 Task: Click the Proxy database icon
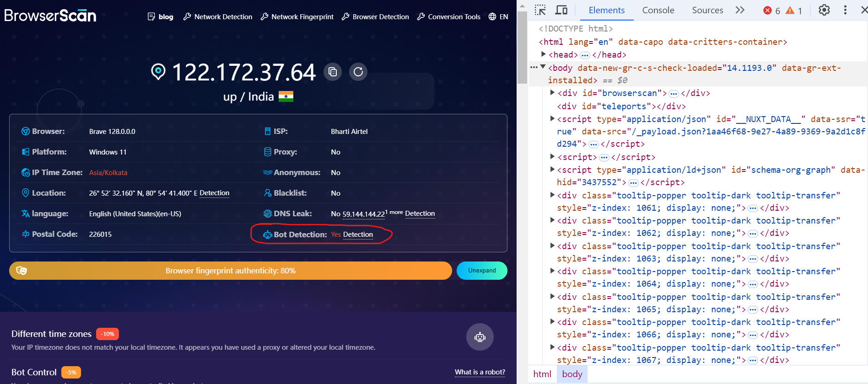click(268, 152)
